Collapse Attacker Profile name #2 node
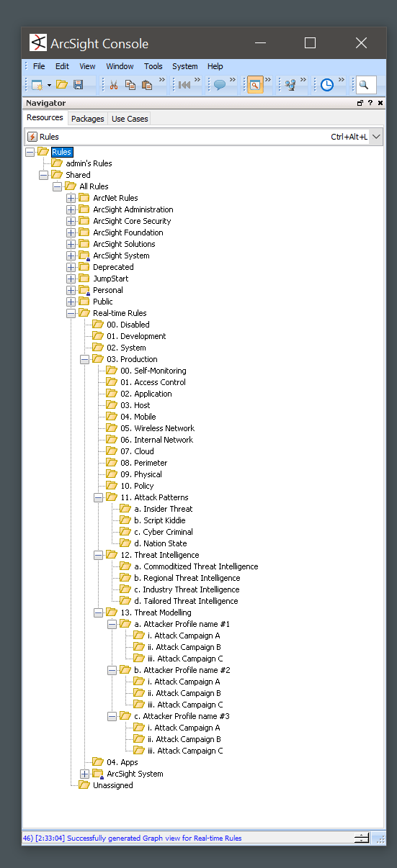The width and height of the screenshot is (397, 868). click(x=112, y=670)
